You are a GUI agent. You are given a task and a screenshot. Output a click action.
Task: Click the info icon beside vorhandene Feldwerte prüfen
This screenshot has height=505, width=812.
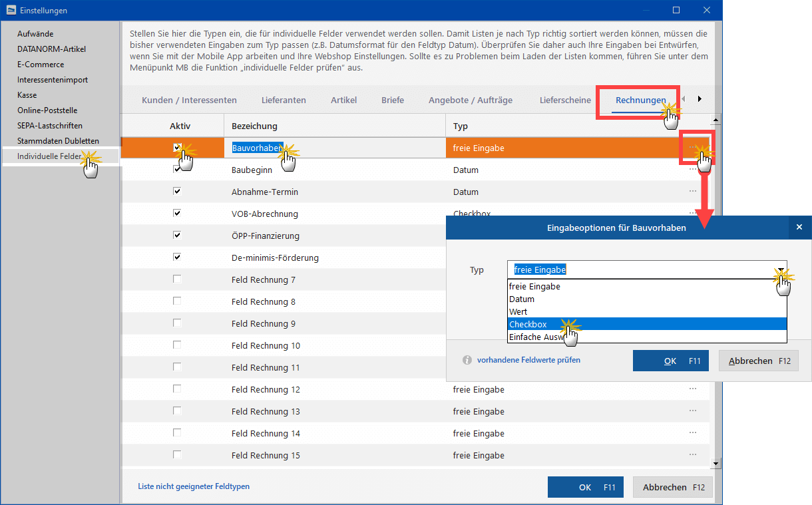467,360
